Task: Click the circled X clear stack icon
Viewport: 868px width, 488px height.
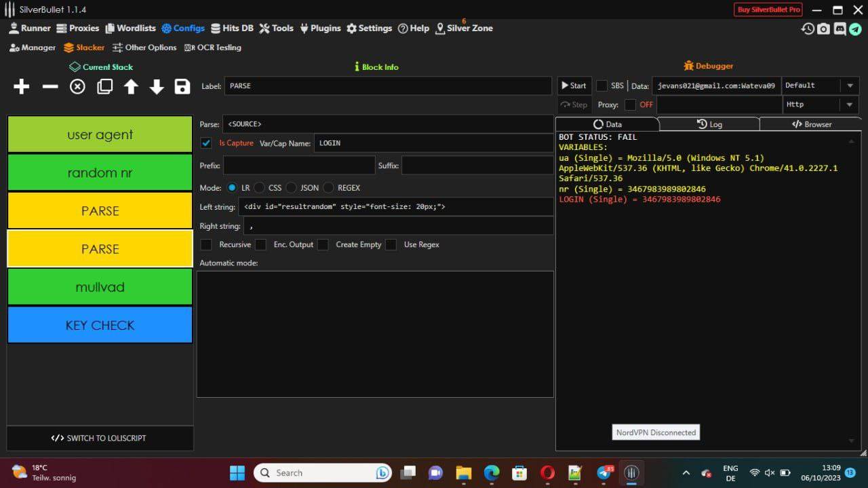Action: pyautogui.click(x=77, y=87)
